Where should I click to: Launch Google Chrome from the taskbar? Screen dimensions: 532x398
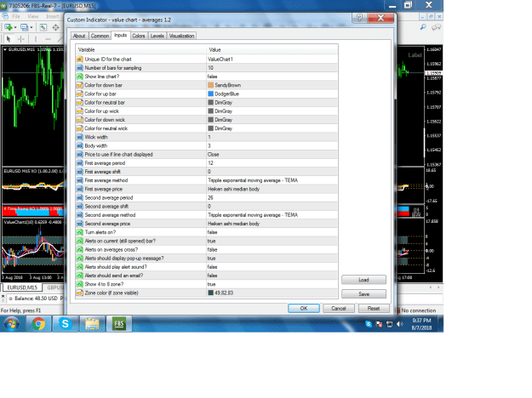(x=38, y=324)
